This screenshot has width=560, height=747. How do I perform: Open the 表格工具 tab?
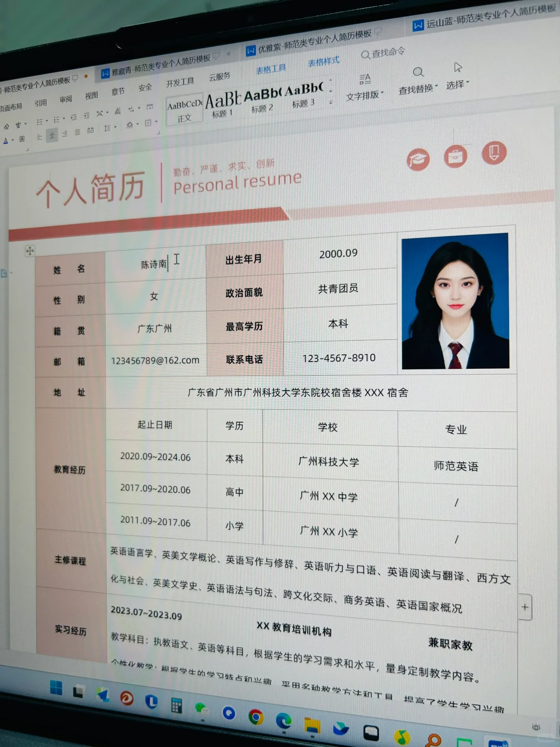coord(271,69)
